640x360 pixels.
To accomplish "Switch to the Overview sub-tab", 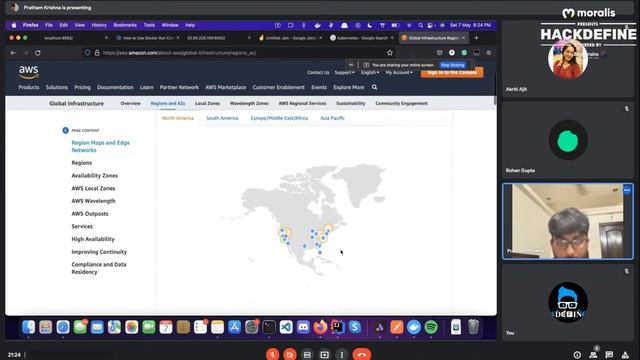I will [130, 103].
